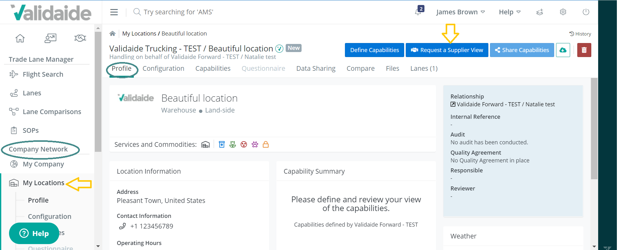Switch to the Files tab
644x250 pixels.
[x=393, y=69]
